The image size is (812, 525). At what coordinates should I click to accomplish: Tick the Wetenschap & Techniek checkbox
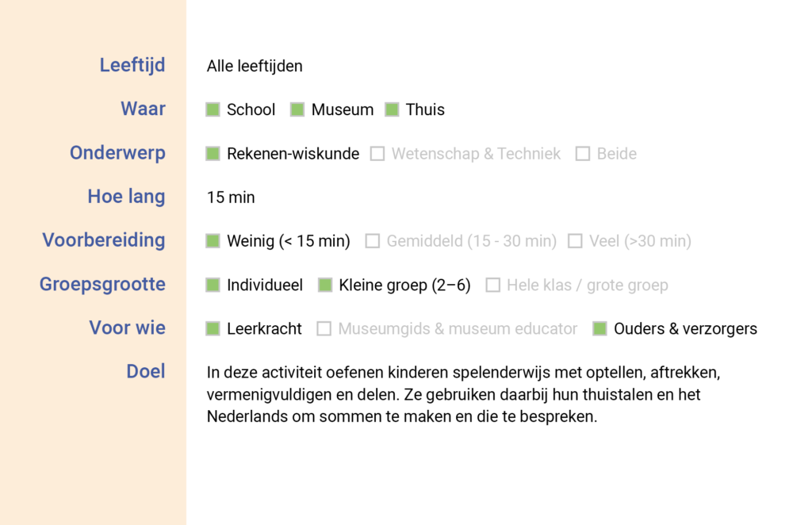tap(377, 154)
